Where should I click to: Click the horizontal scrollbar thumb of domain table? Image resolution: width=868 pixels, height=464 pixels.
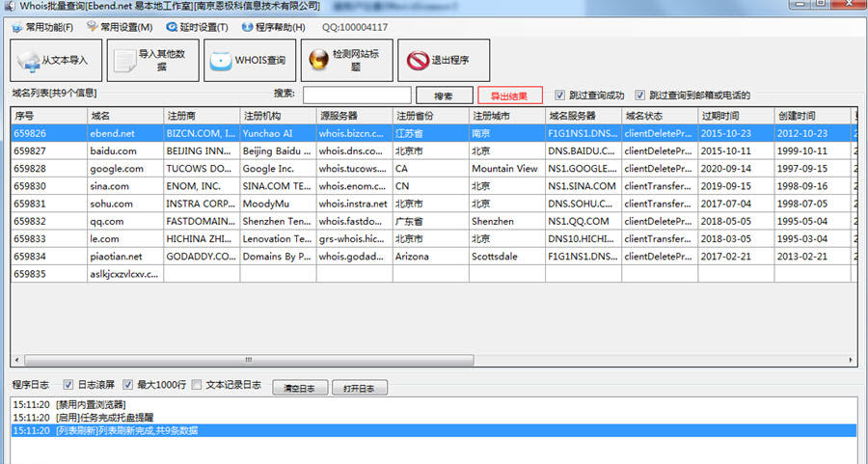point(249,360)
